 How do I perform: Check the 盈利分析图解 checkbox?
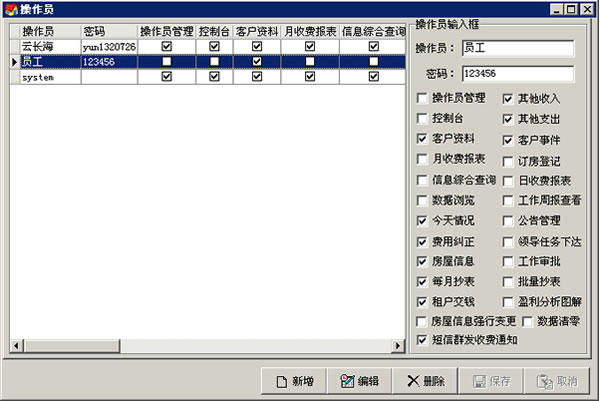click(x=508, y=302)
